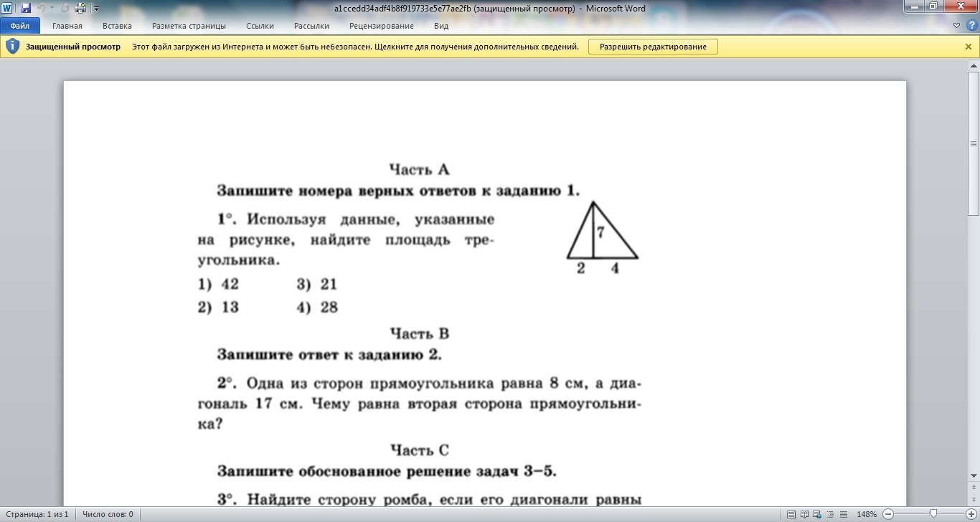980x522 pixels.
Task: Expand the ribbon with the chevron arrow
Action: click(957, 26)
